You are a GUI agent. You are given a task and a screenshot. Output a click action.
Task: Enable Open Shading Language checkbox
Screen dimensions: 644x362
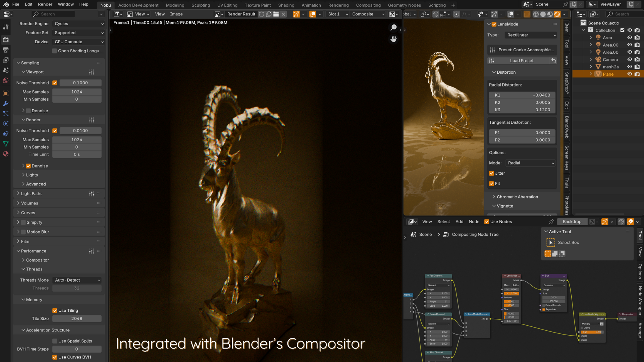point(55,51)
